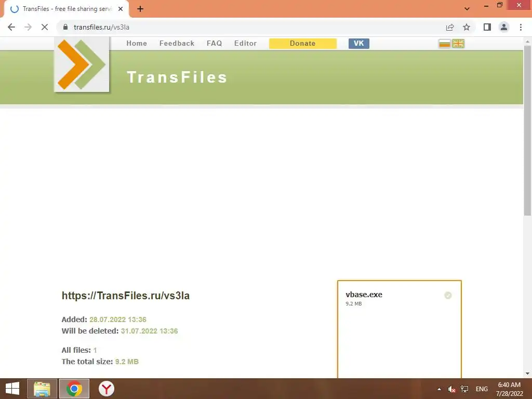Switch language with the Russian flag

[444, 44]
